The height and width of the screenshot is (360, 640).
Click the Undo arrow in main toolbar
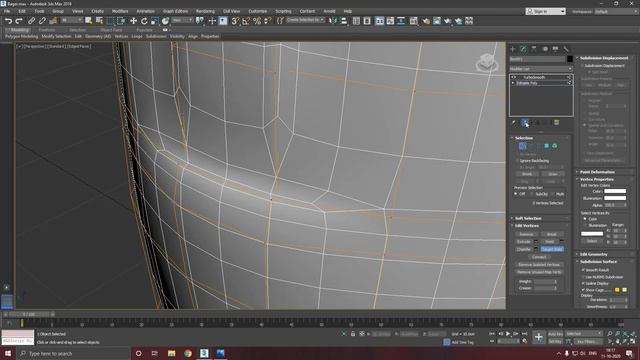(x=8, y=21)
